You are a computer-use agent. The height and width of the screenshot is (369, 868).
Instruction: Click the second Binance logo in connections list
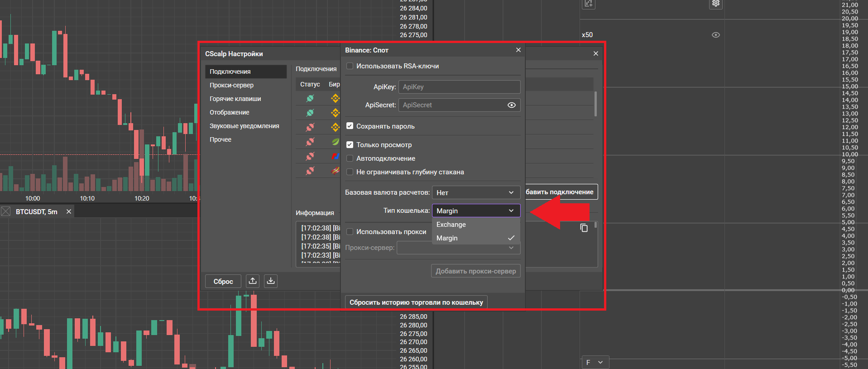(x=336, y=113)
